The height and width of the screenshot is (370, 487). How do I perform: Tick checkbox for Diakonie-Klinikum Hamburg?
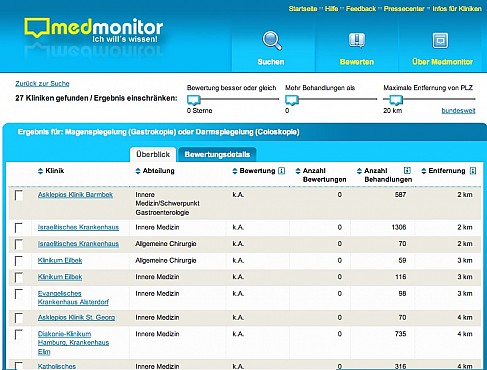pyautogui.click(x=19, y=334)
